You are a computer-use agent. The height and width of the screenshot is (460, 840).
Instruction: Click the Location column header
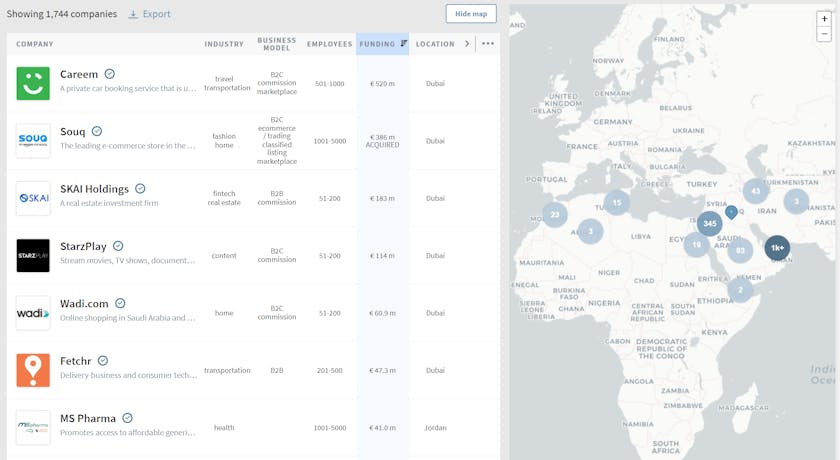pyautogui.click(x=435, y=44)
